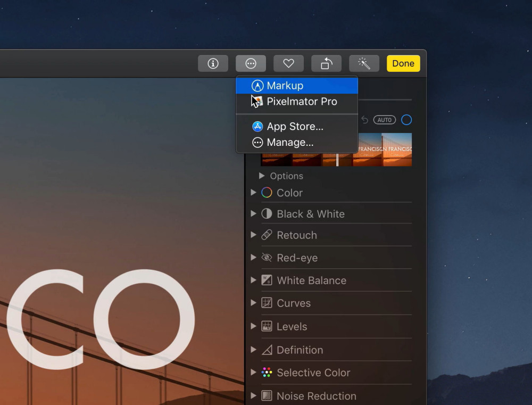Click the Retouch bandage icon
532x405 pixels.
coord(267,235)
